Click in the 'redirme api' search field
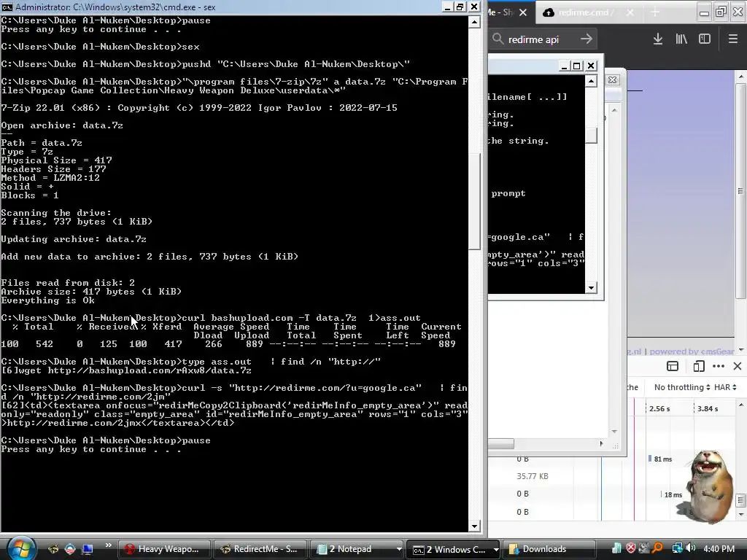 pos(542,39)
